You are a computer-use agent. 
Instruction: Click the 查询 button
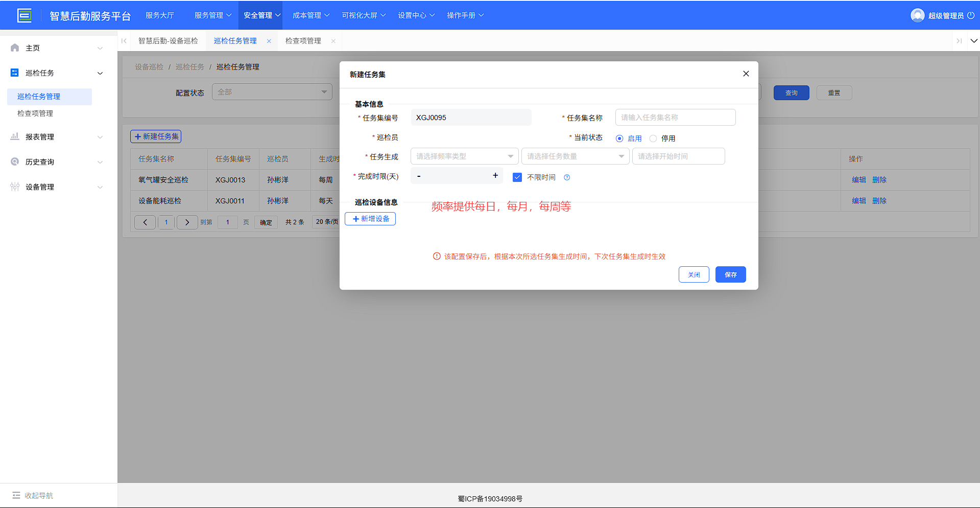point(792,93)
